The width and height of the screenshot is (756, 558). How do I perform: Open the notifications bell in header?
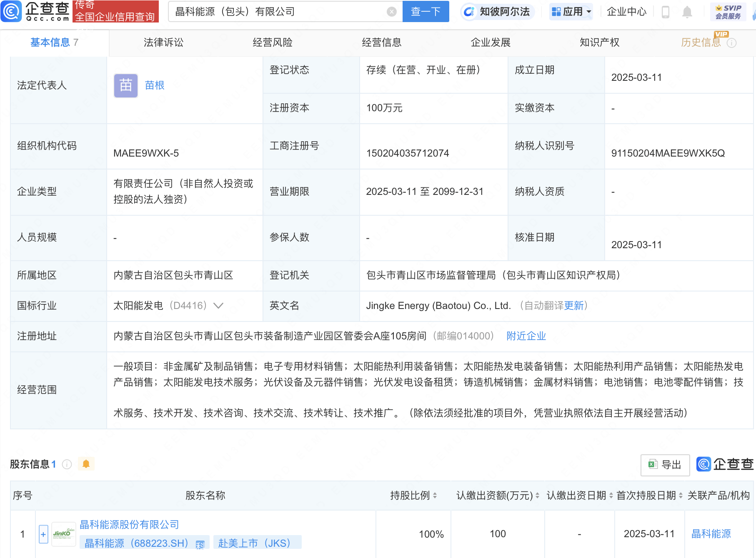[687, 12]
